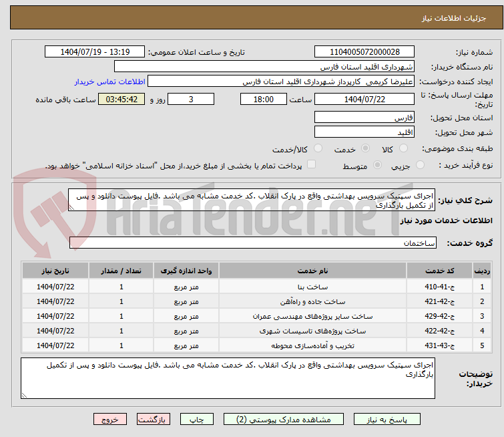Click the ردیف column header
The image size is (504, 437).
[x=482, y=271]
